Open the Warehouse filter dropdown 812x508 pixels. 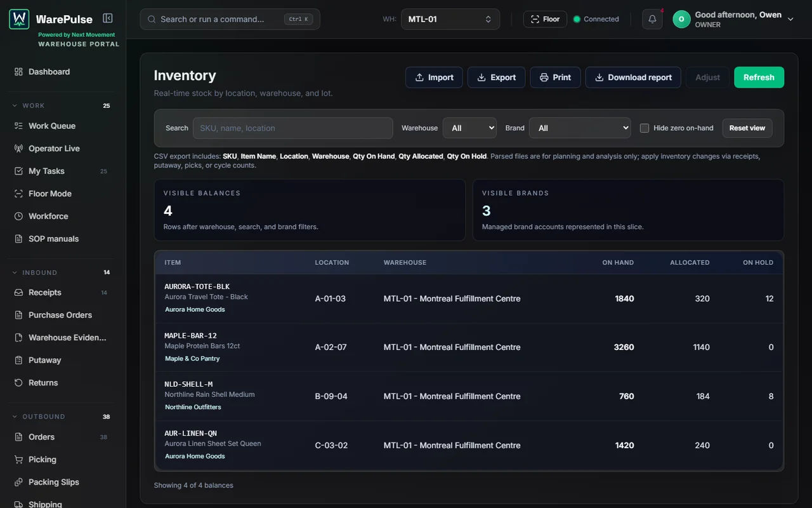[469, 128]
